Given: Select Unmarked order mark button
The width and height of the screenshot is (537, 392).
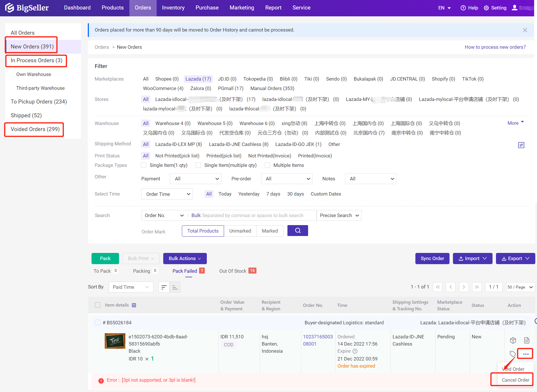Looking at the screenshot, I should pos(240,231).
